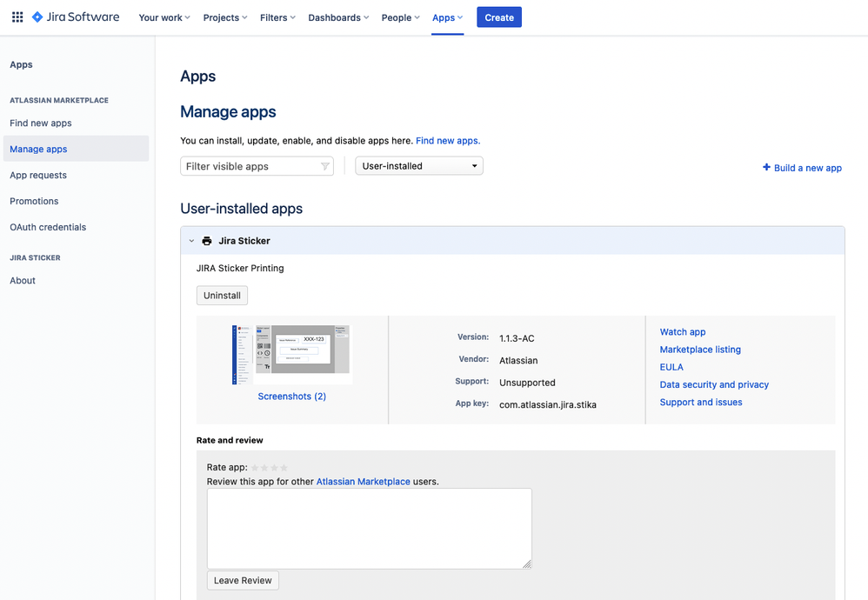This screenshot has height=600, width=868.
Task: Click the Jira Software logo
Action: (x=76, y=17)
